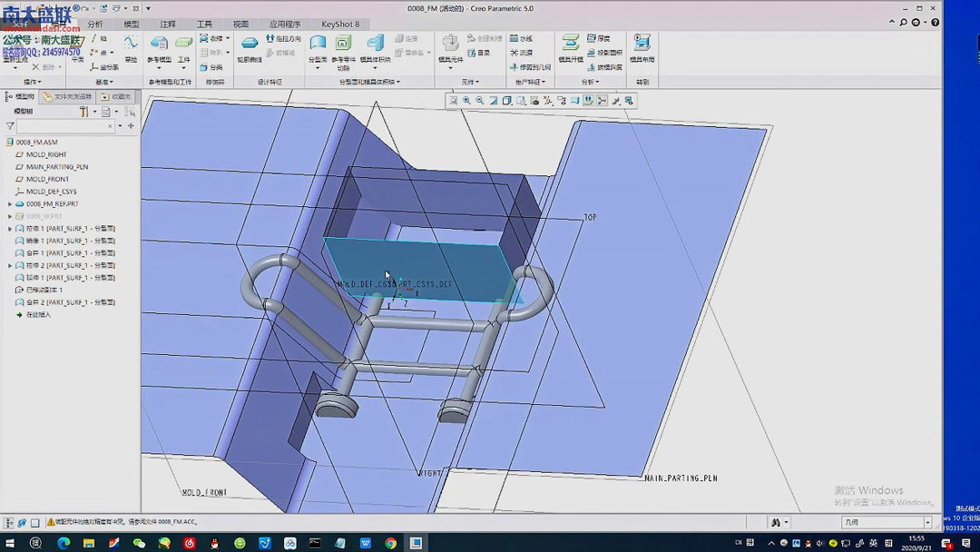Select MOLD_DEF_CSYS in the model tree
This screenshot has height=552, width=980.
coord(51,192)
